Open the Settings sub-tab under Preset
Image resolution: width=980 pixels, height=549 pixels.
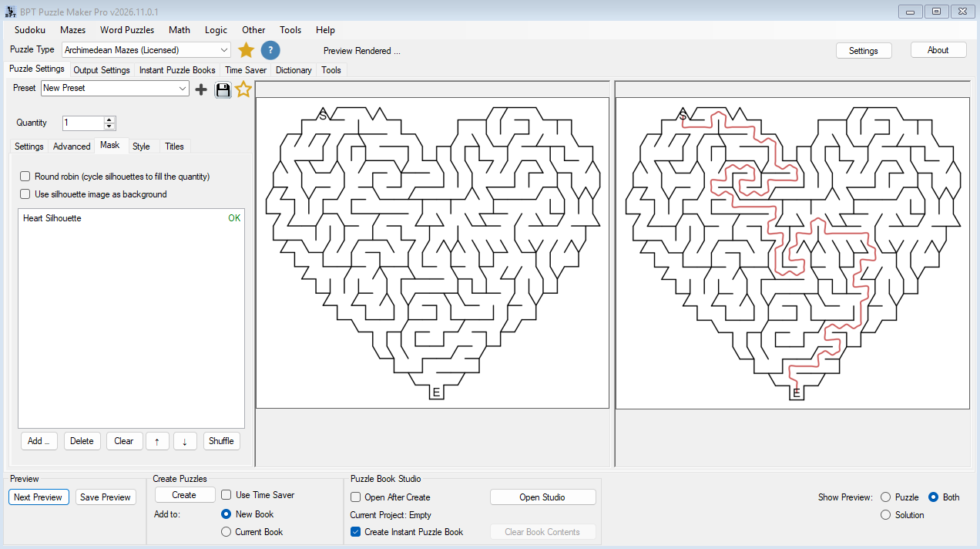pos(29,147)
